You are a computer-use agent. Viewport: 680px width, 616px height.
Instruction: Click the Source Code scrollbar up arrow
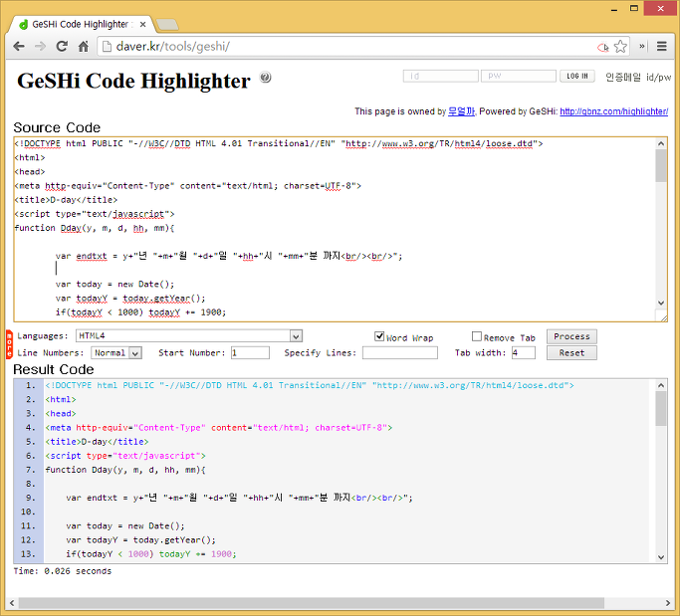[x=661, y=143]
